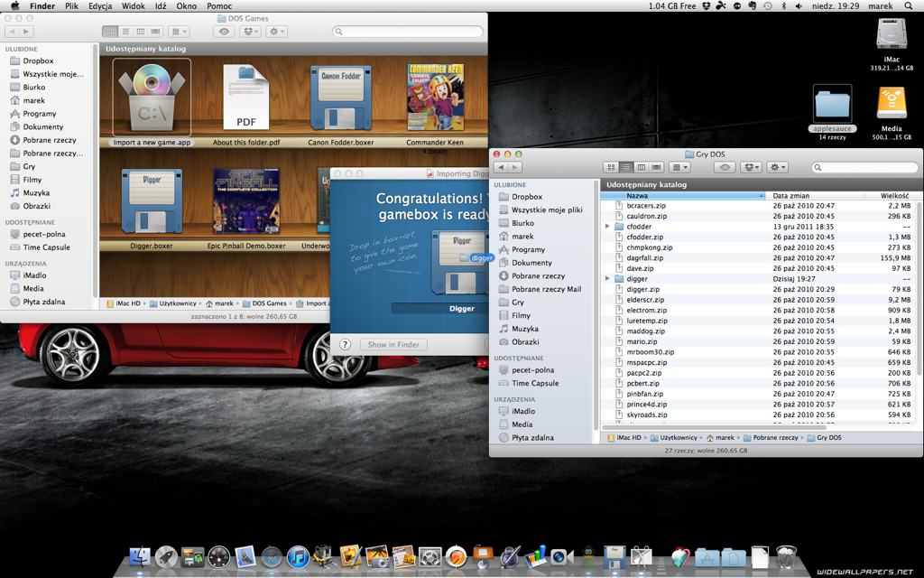Select the Canon Fodder.boxer floppy icon
The height and width of the screenshot is (578, 924).
pos(340,98)
